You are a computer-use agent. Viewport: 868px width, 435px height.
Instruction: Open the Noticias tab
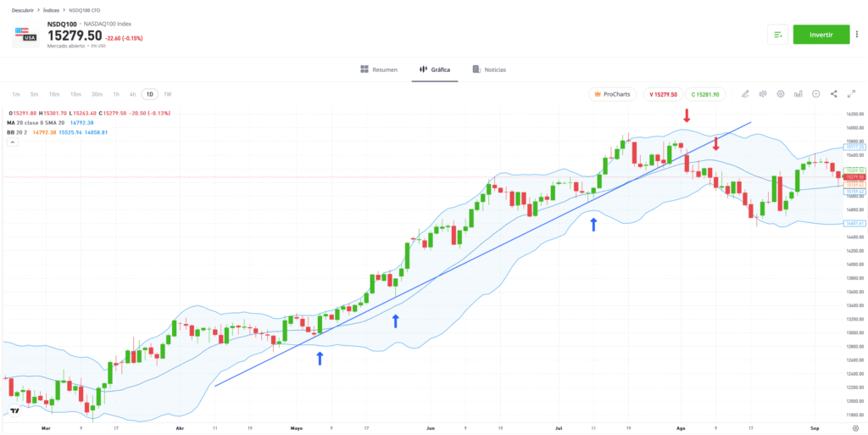point(489,70)
